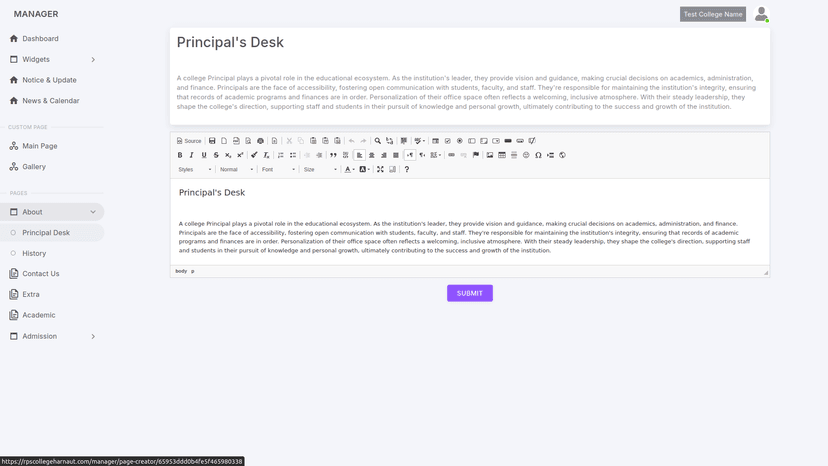Open the Smiley picker icon
Screen dimensions: 828x466
click(x=526, y=155)
